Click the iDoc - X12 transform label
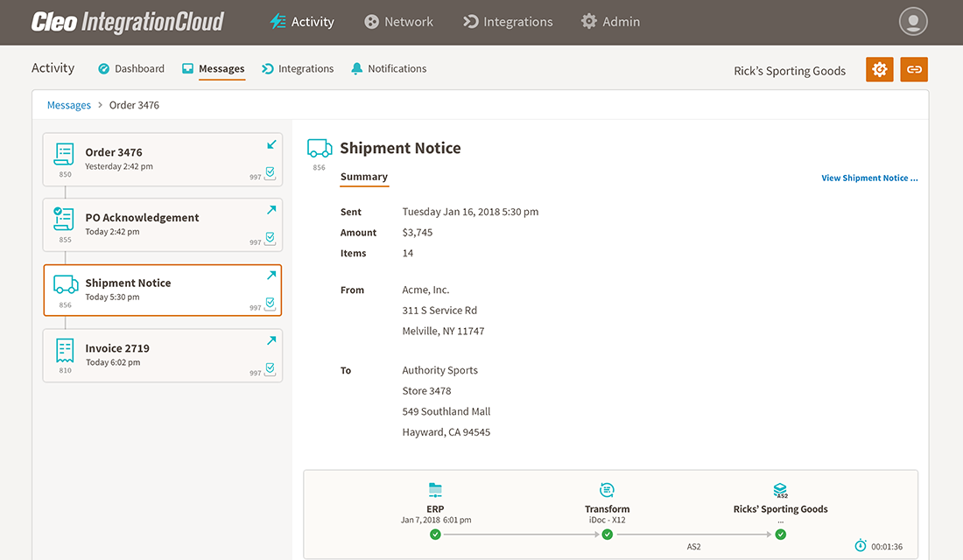The width and height of the screenshot is (963, 560). click(608, 520)
